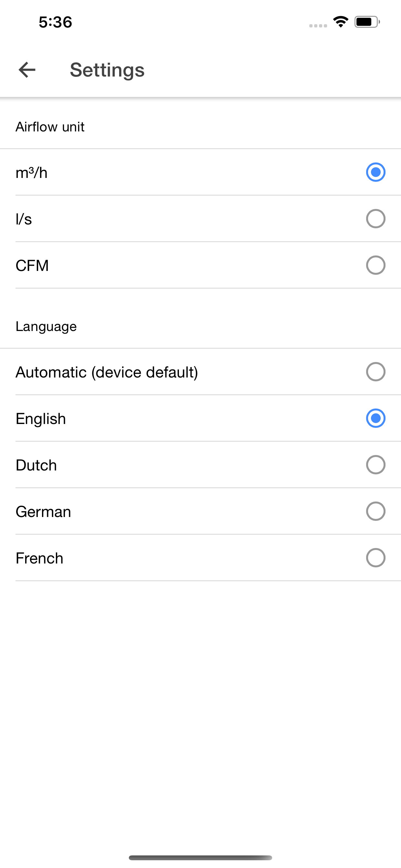
Task: Tap the battery status icon
Action: (x=367, y=22)
